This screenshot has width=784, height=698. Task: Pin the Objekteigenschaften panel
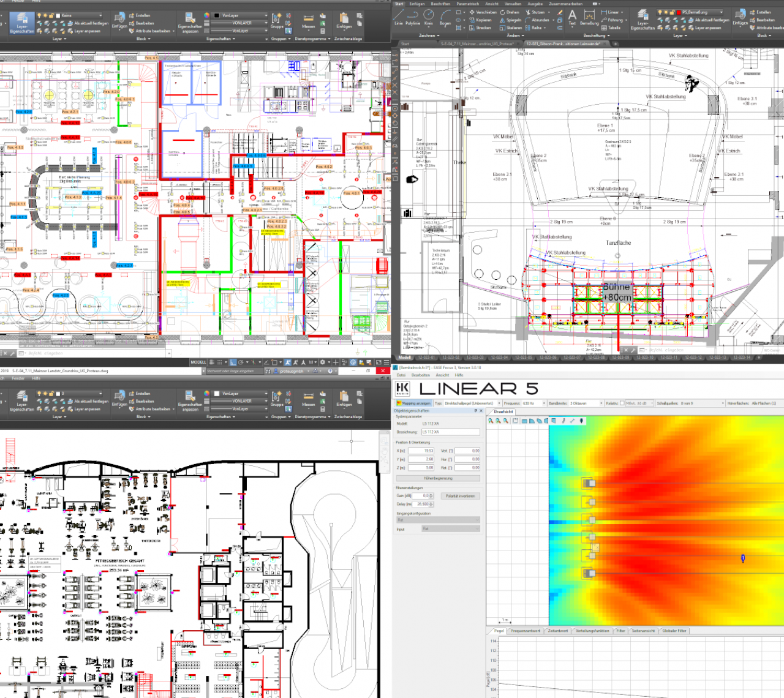pyautogui.click(x=475, y=411)
